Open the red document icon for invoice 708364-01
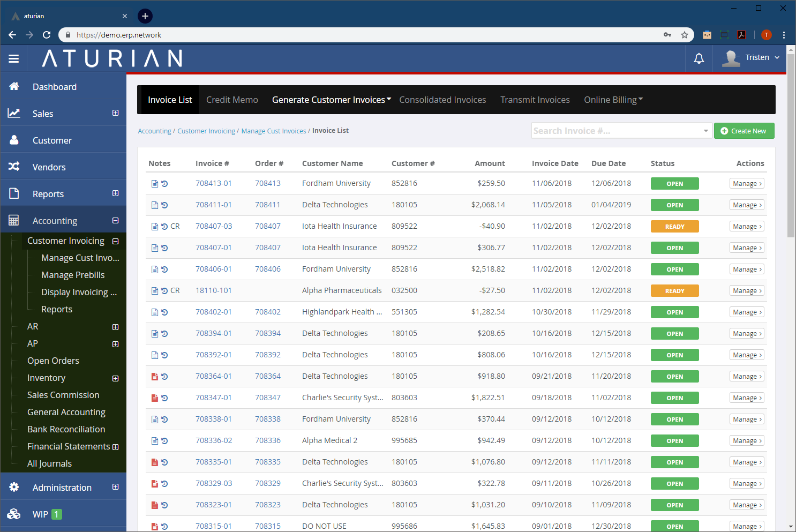Image resolution: width=796 pixels, height=532 pixels. 155,377
